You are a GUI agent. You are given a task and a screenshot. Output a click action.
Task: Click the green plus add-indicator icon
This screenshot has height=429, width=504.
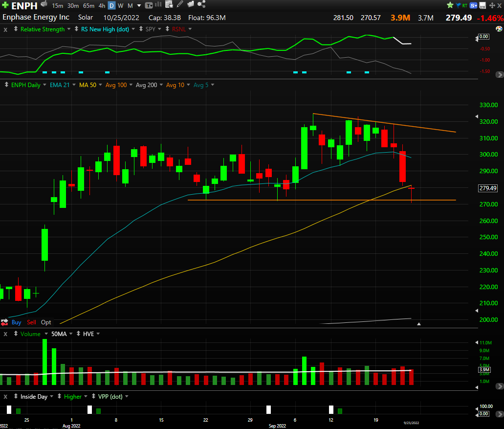tap(5, 5)
